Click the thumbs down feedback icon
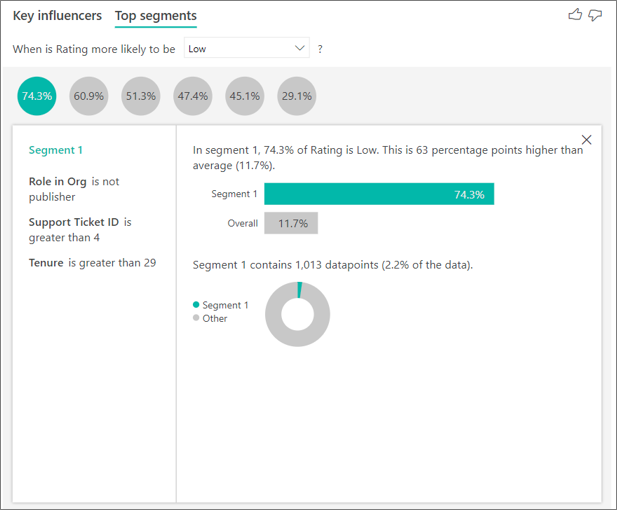Viewport: 617px width, 510px height. (x=595, y=15)
